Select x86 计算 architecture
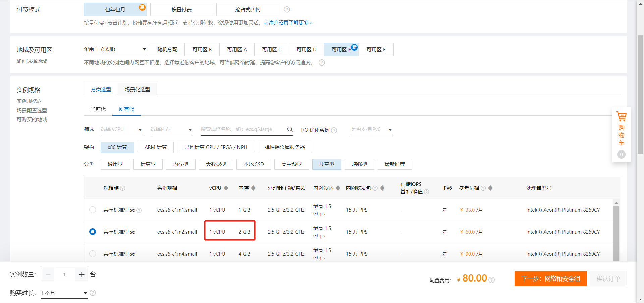 tap(117, 147)
